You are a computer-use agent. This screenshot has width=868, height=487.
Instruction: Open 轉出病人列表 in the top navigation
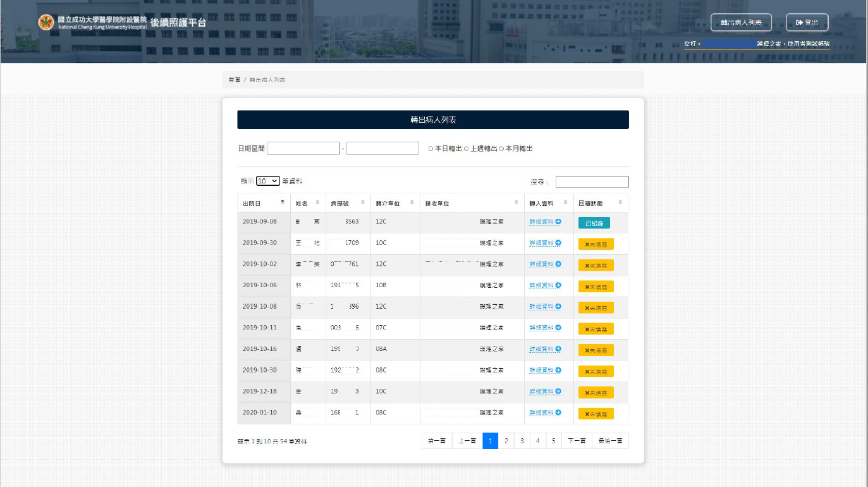[x=741, y=23]
